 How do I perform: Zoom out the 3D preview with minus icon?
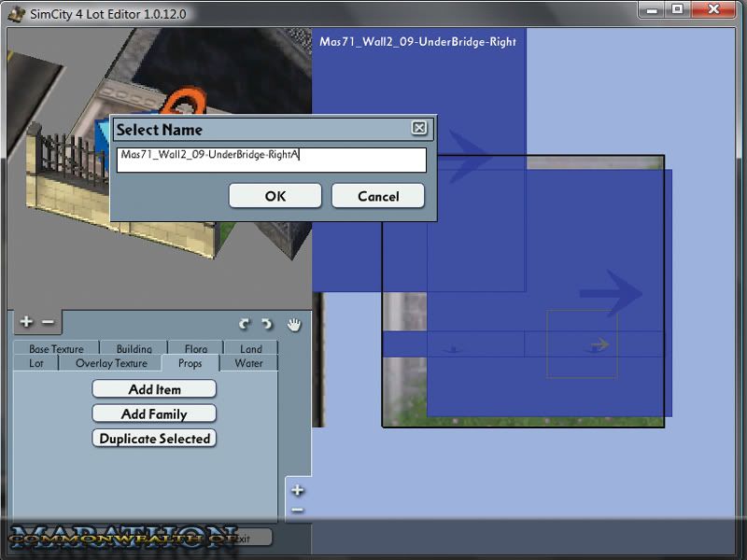click(x=49, y=322)
